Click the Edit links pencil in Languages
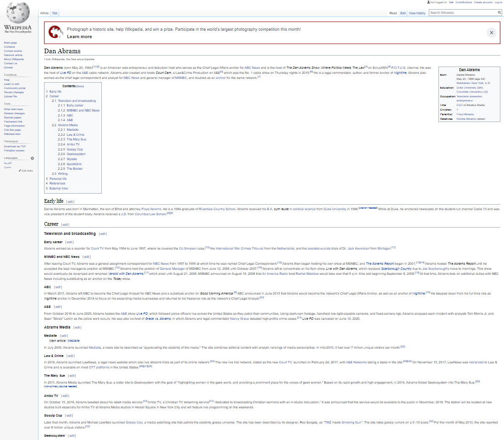This screenshot has height=440, width=504. (26, 171)
